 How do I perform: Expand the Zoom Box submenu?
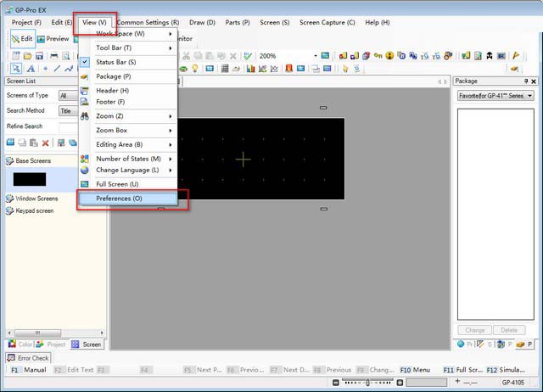point(128,130)
